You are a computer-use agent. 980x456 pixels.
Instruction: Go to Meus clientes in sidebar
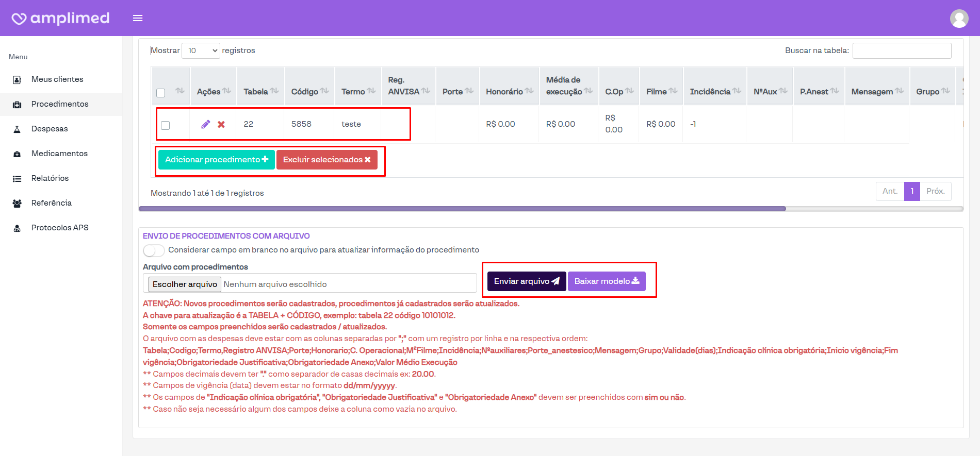pos(57,79)
